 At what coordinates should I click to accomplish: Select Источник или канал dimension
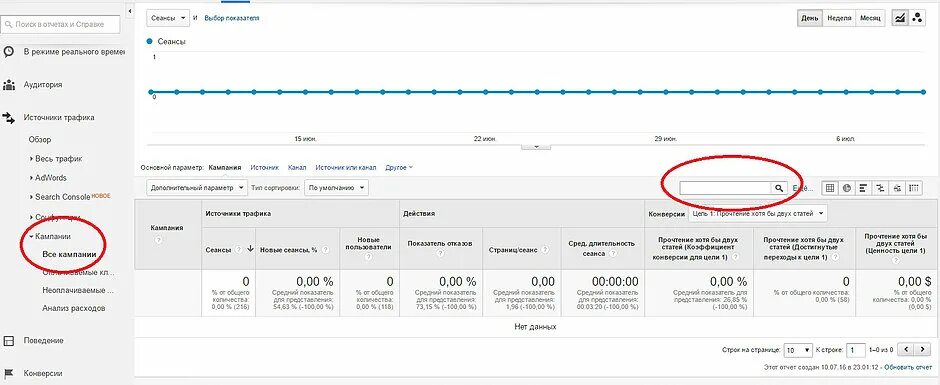346,167
